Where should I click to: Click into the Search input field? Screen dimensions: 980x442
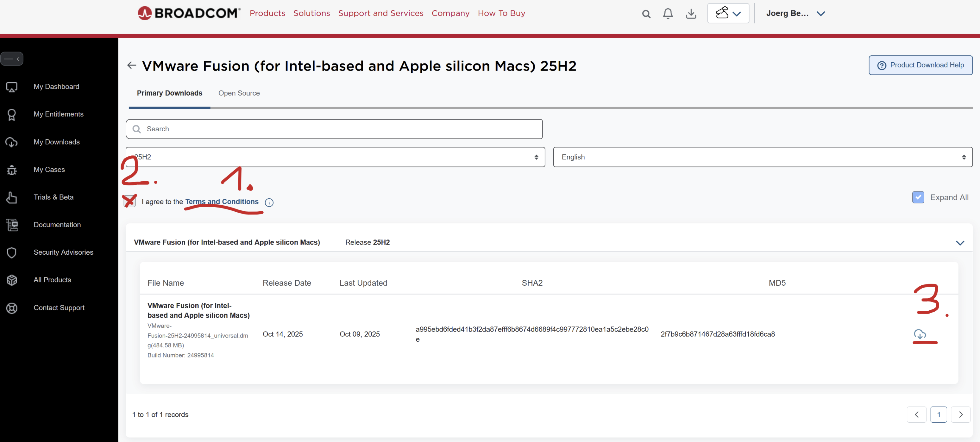[x=334, y=129]
